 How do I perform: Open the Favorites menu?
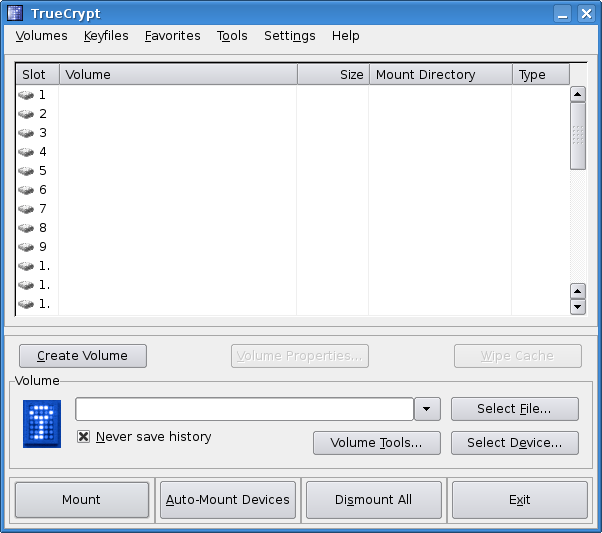[x=172, y=36]
